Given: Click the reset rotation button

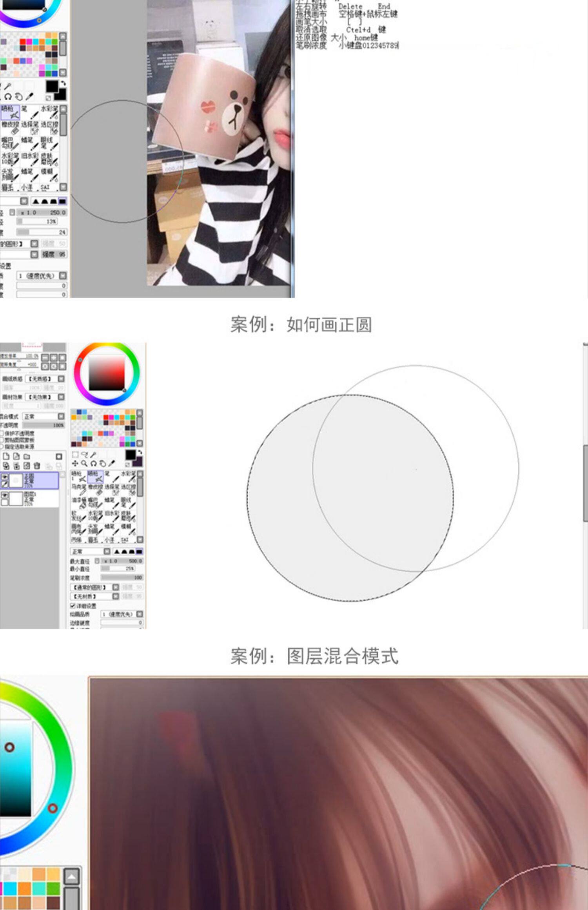Looking at the screenshot, I should coord(62,366).
